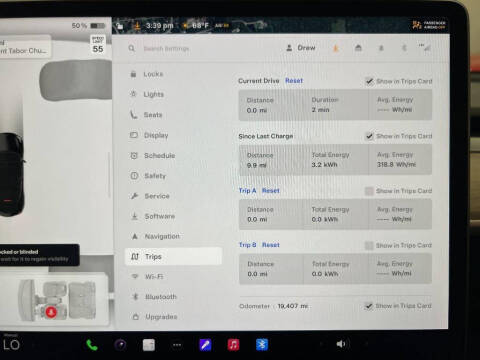Open the all apps three-dots launcher
This screenshot has height=360, width=480.
(x=177, y=345)
